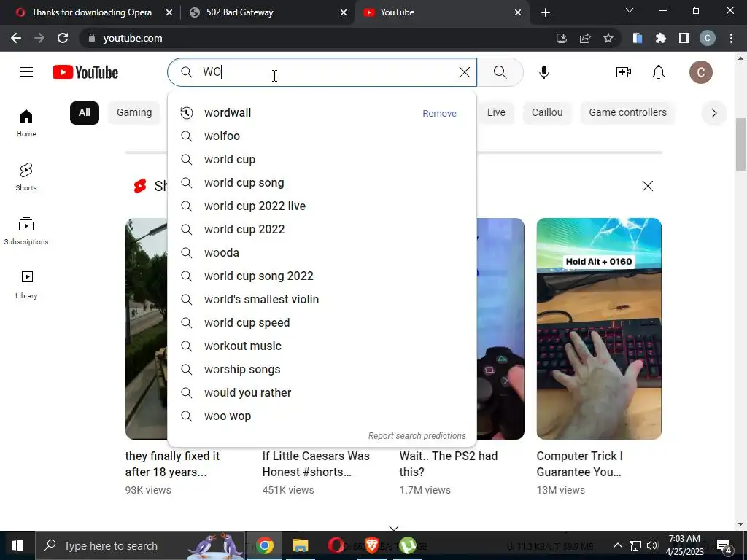
Task: Select the Caillou filter chip
Action: [x=547, y=113]
